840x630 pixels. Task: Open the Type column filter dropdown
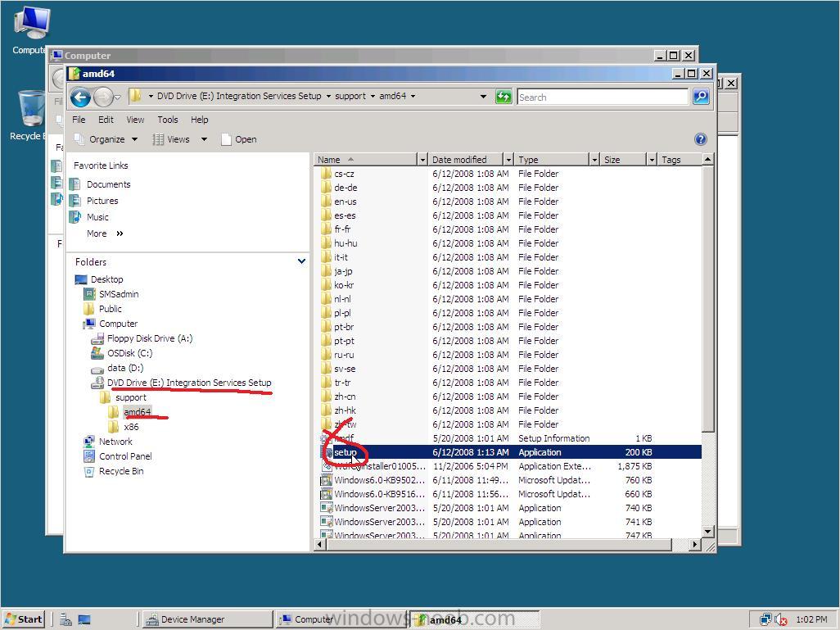[594, 160]
